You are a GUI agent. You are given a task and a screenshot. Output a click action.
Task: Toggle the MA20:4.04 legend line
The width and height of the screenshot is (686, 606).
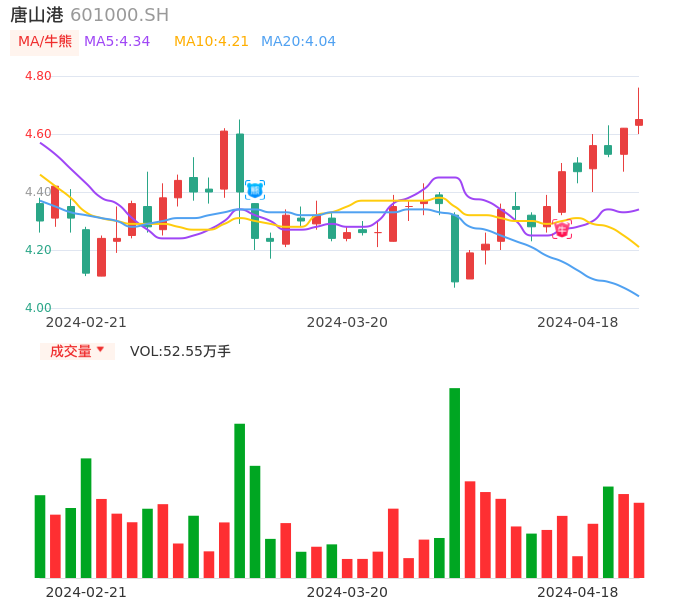298,42
